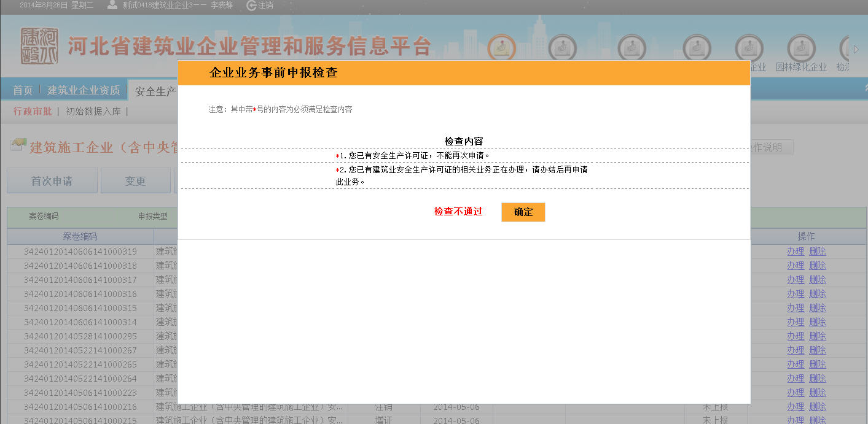Click check item 2 about 相关业务正在办理
Viewport: 868px width, 424px height.
coord(461,175)
